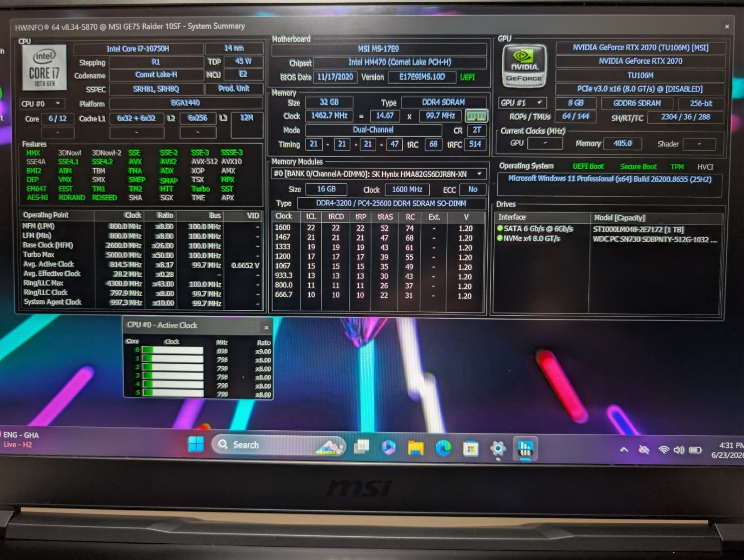Viewport: 744px width, 560px height.
Task: Click the RDSEED feature label
Action: click(105, 198)
